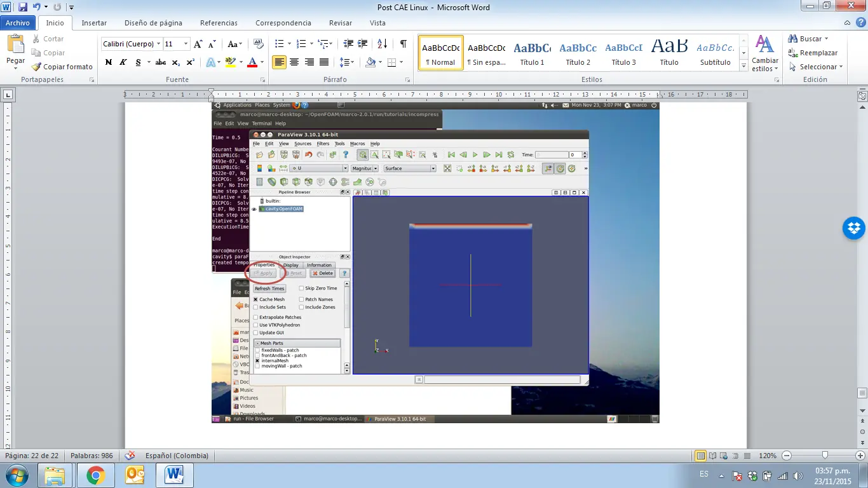Screen dimensions: 868x488
Task: Click the 120% zoom level button
Action: pyautogui.click(x=767, y=456)
